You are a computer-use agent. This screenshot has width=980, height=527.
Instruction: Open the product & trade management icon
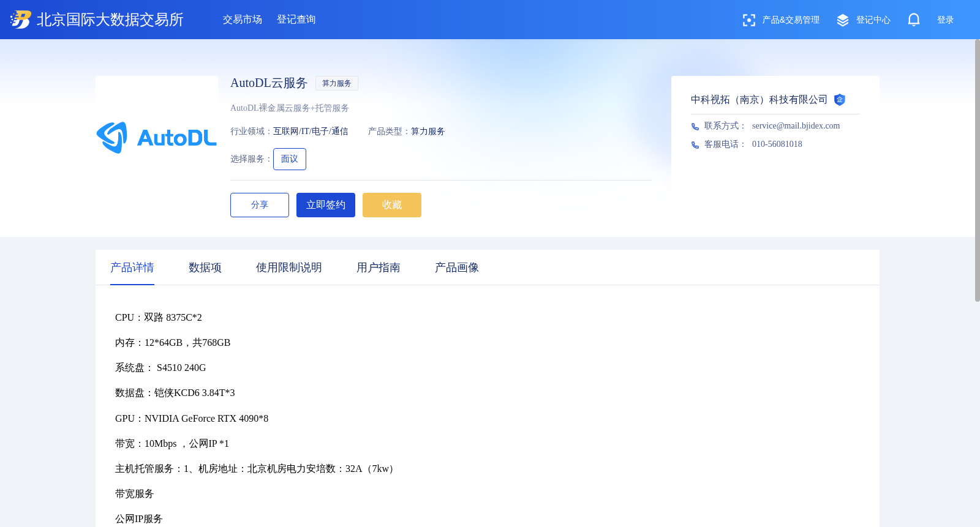(748, 20)
